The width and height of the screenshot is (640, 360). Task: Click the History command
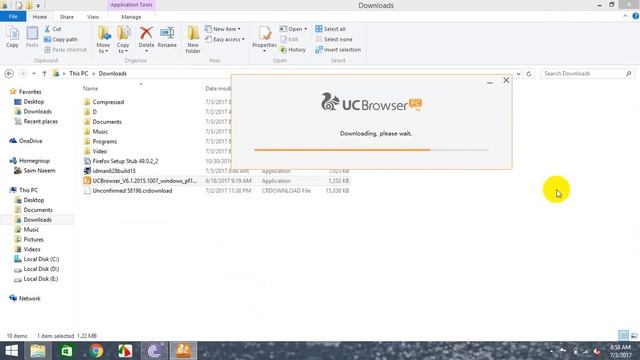pyautogui.click(x=293, y=50)
